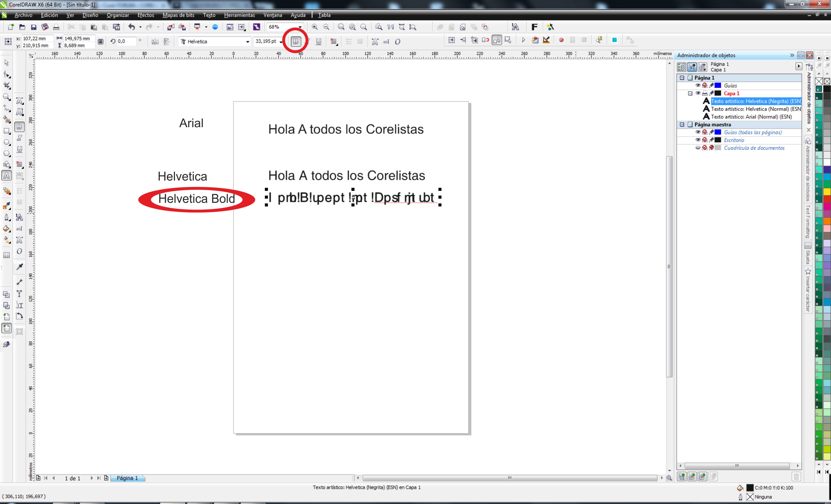Screen dimensions: 831x504
Task: Click the large F font icon
Action: 535,27
